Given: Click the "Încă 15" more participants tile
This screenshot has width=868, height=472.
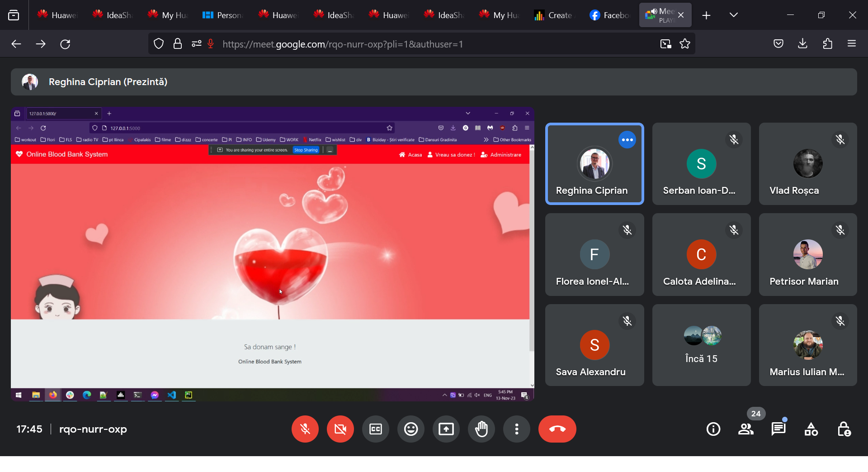Looking at the screenshot, I should 701,345.
